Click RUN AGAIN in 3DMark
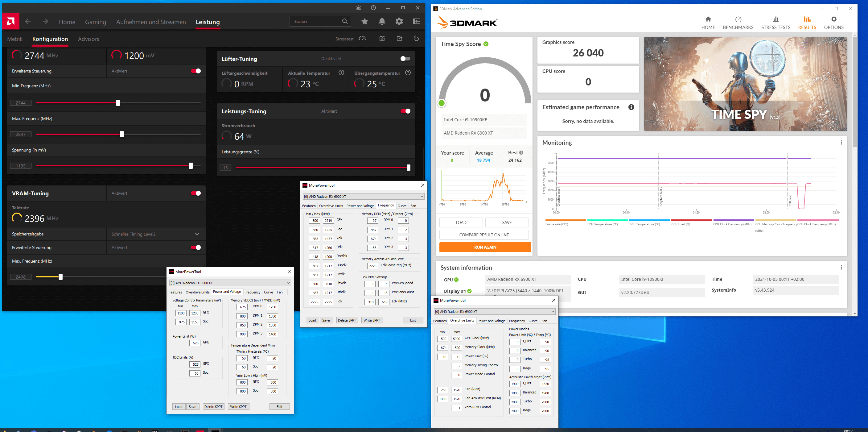Image resolution: width=868 pixels, height=432 pixels. tap(485, 247)
